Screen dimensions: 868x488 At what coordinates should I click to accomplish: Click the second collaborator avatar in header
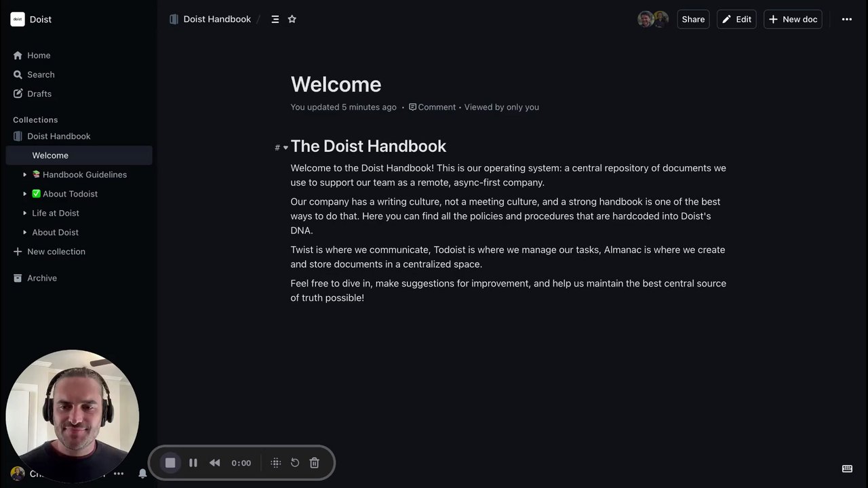[x=662, y=19]
